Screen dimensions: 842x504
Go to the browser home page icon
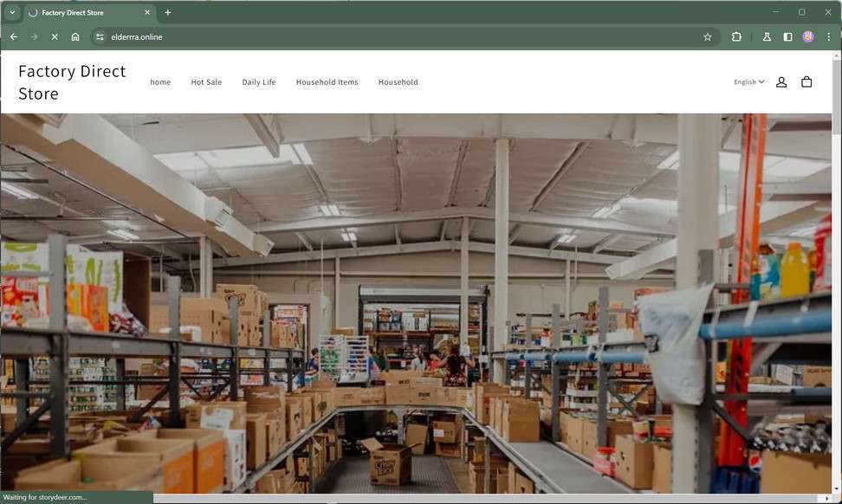click(x=75, y=37)
